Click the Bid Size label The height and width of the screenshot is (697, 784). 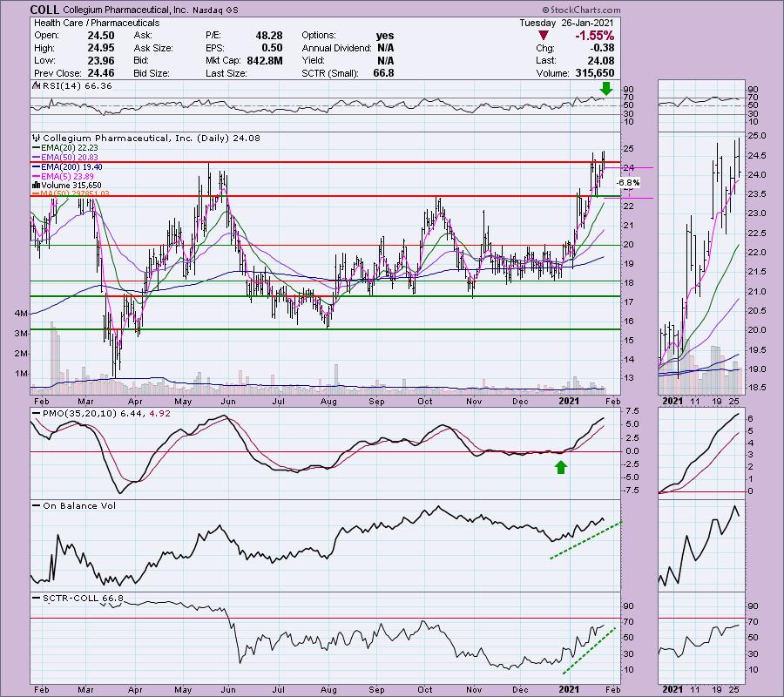(x=152, y=73)
